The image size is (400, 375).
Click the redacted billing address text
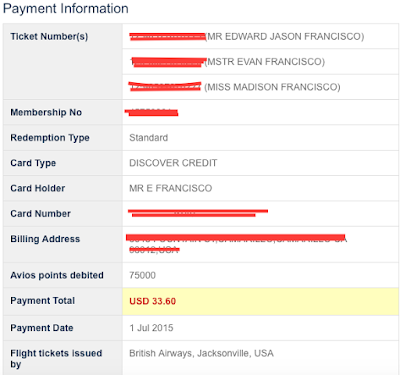[x=236, y=244]
